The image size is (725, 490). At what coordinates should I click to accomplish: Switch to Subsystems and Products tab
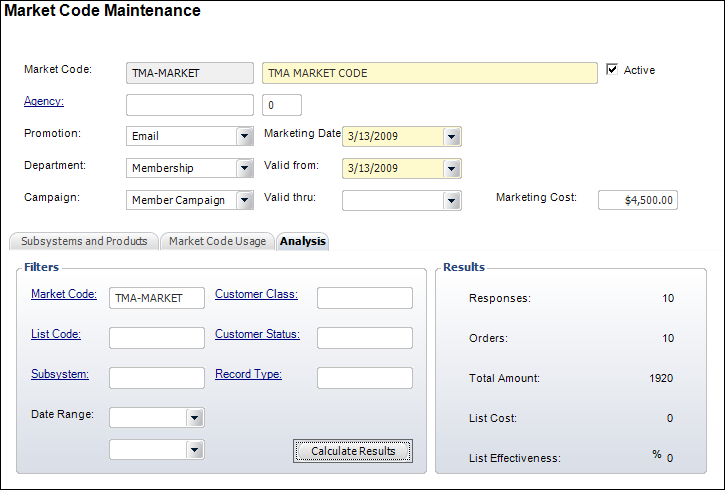[x=84, y=241]
